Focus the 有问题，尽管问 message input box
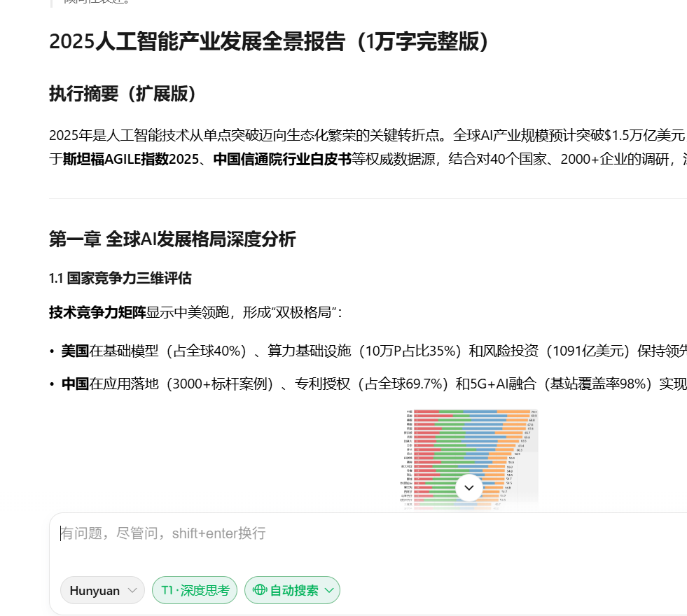Viewport: 687px width, 616px height. click(x=350, y=533)
